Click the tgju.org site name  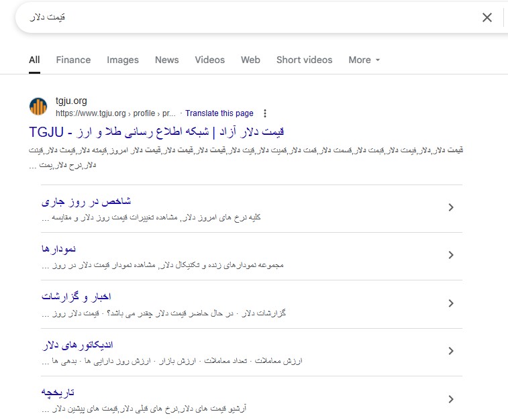pos(71,101)
